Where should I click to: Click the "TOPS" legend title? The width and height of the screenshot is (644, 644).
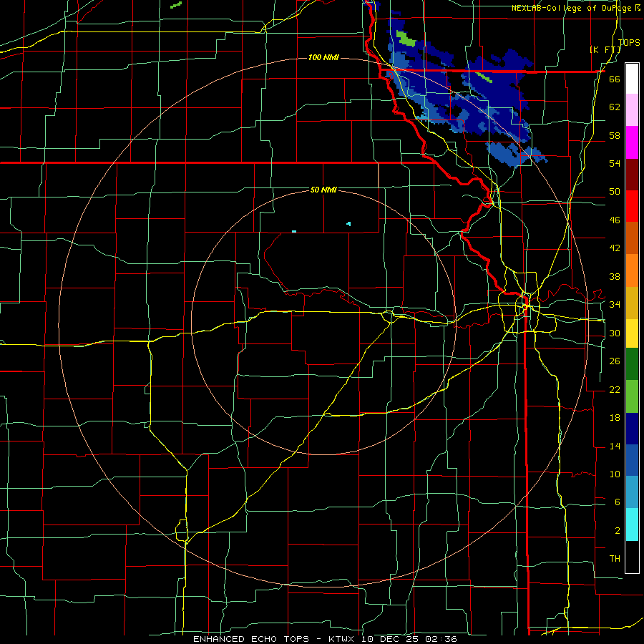(629, 42)
